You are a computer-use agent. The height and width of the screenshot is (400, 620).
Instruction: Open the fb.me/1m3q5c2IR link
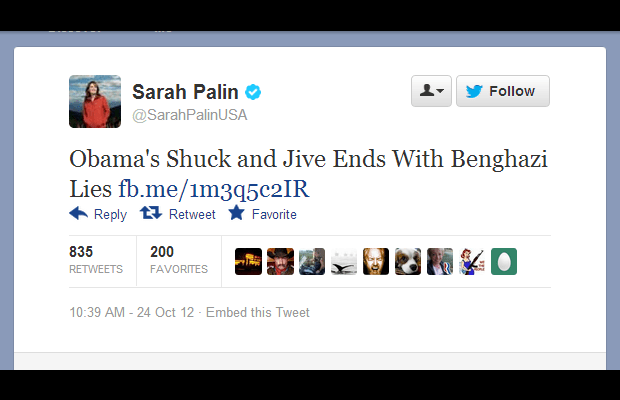tap(214, 189)
